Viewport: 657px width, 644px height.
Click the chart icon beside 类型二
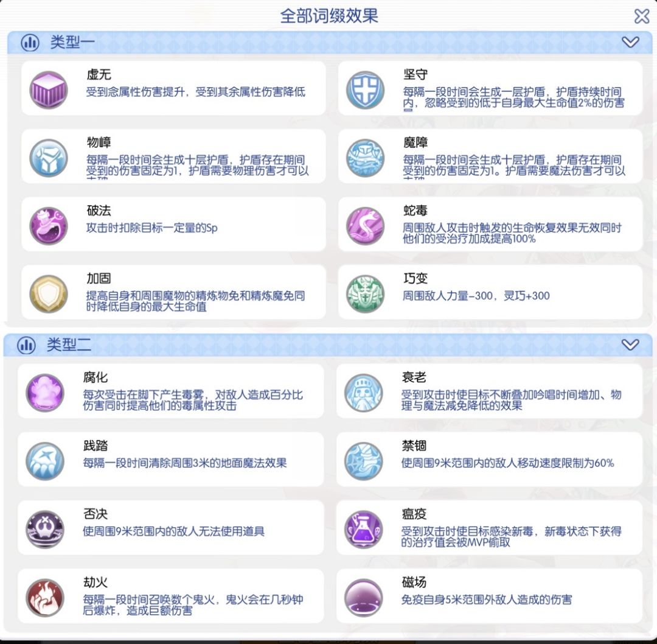click(x=26, y=345)
